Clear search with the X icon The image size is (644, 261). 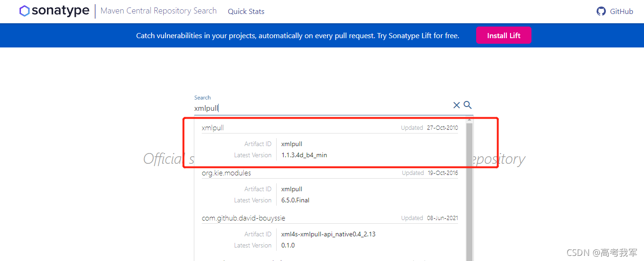coord(457,105)
